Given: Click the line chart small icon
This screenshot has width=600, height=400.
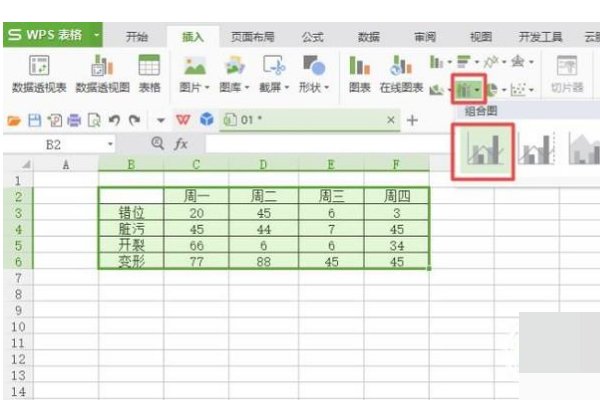Looking at the screenshot, I should coord(491,61).
